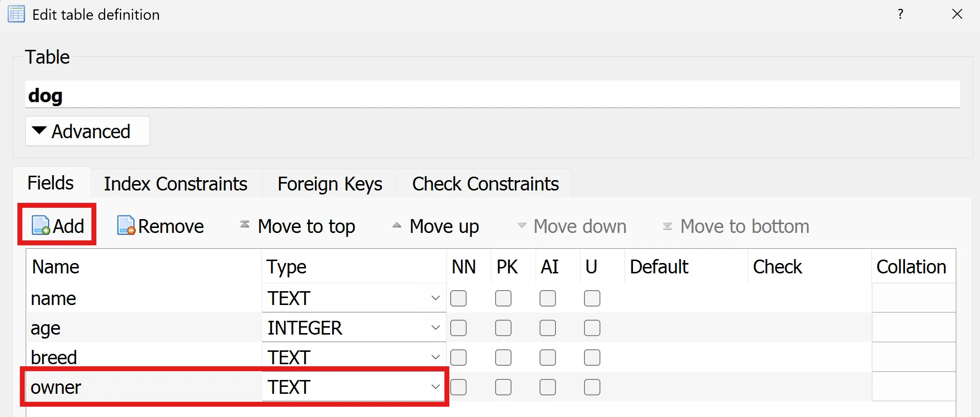Select the breed field name cell
980x417 pixels.
(143, 357)
